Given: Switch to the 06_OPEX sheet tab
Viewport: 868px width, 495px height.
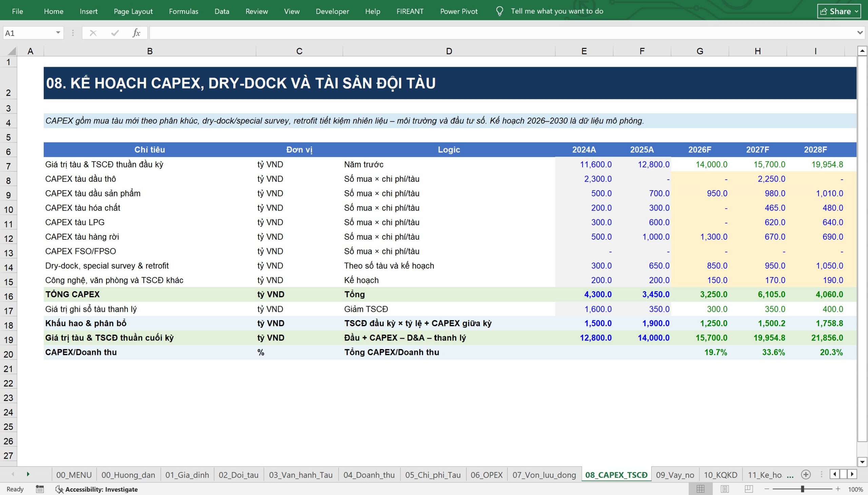Looking at the screenshot, I should [x=487, y=475].
